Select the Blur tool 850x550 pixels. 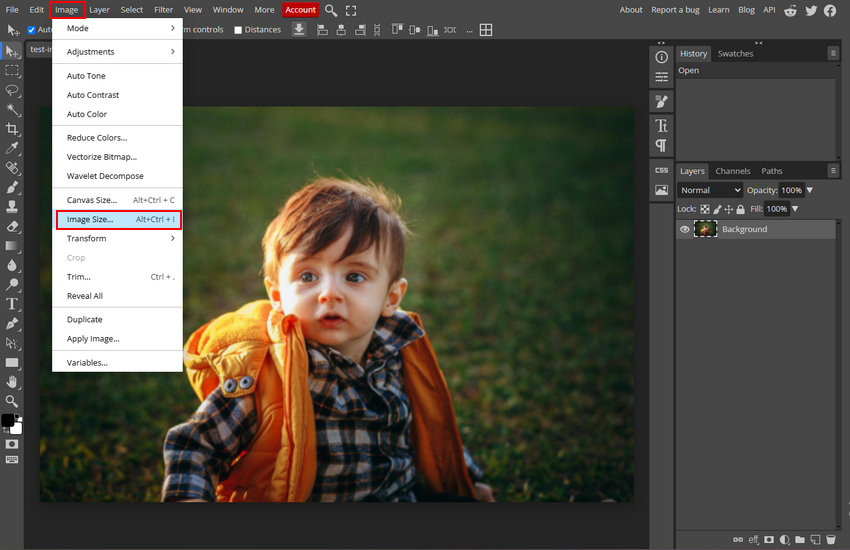point(11,265)
